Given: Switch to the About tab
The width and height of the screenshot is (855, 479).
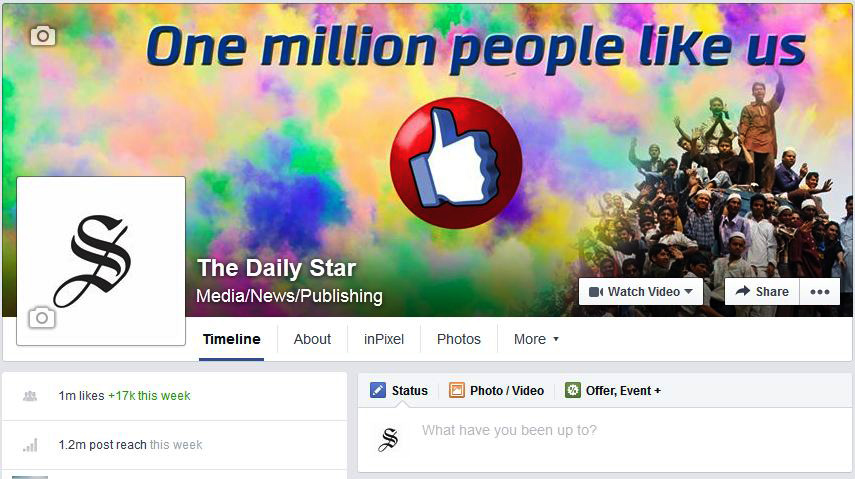Looking at the screenshot, I should (312, 339).
